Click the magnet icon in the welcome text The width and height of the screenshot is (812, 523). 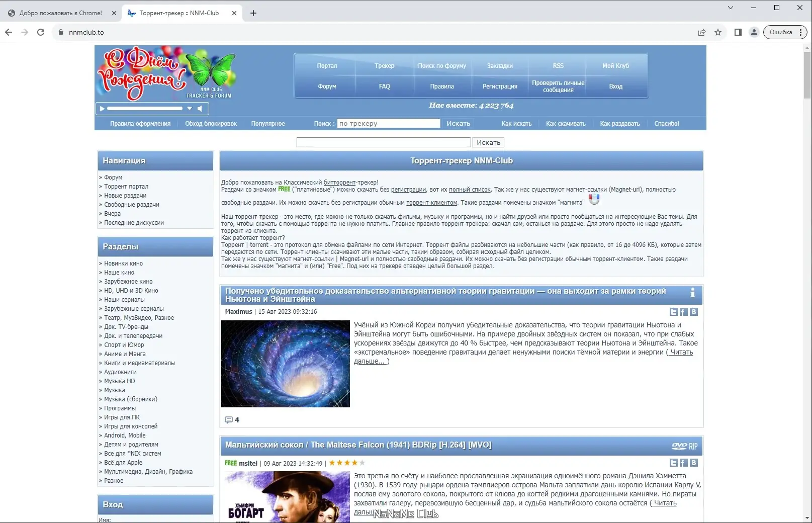pyautogui.click(x=594, y=199)
